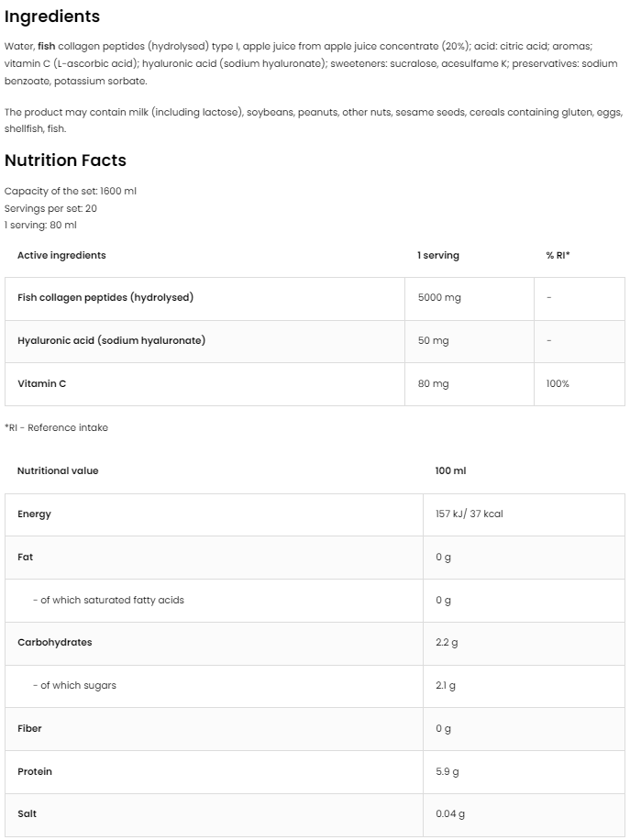Click the Vitamin C 100% RI cell
630x840 pixels.
558,383
